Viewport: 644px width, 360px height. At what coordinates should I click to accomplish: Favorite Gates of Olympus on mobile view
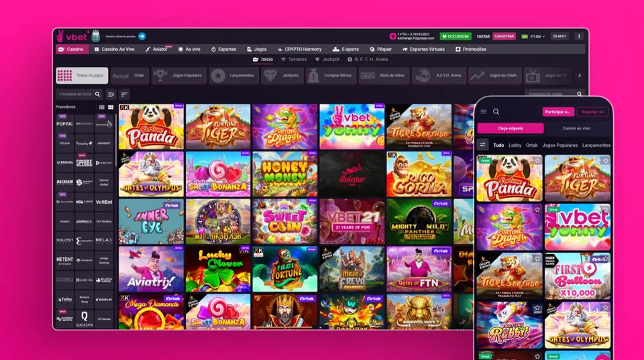[x=605, y=308]
